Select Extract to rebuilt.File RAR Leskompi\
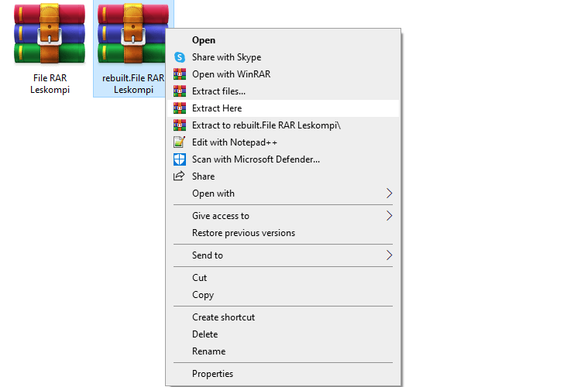Image resolution: width=588 pixels, height=387 pixels. pyautogui.click(x=284, y=125)
